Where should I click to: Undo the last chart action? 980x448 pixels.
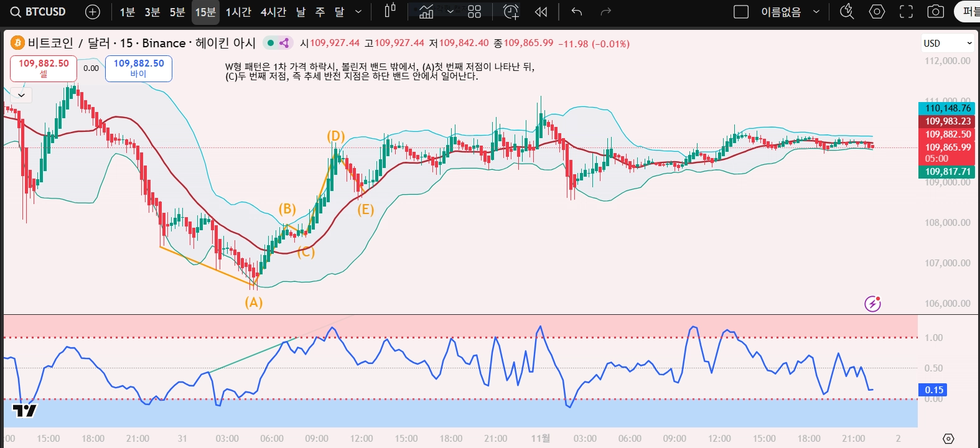tap(577, 11)
